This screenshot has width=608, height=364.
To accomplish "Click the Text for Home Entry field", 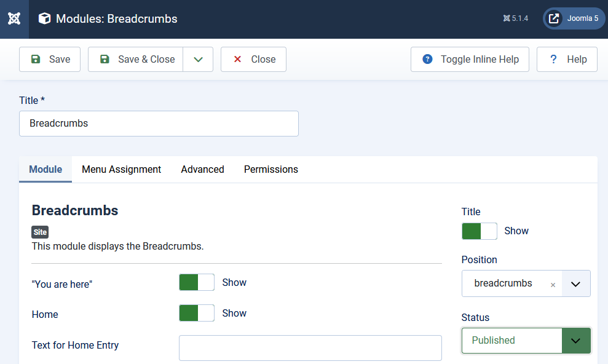I will coord(310,348).
